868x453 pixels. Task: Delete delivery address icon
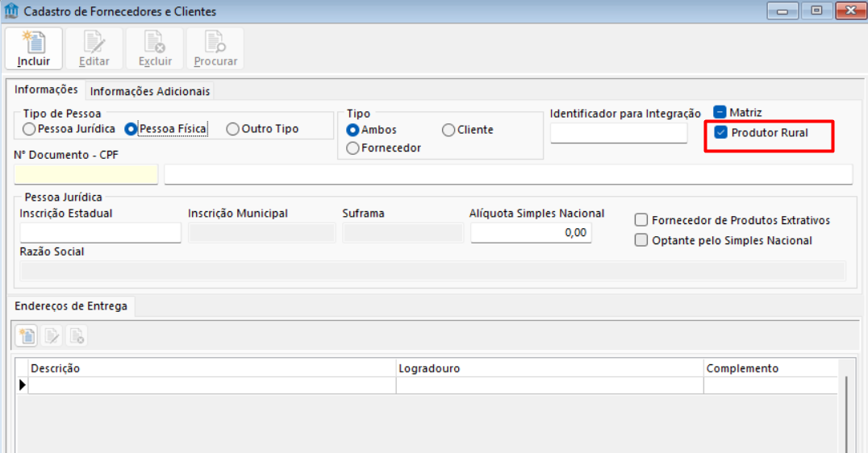[x=77, y=335]
